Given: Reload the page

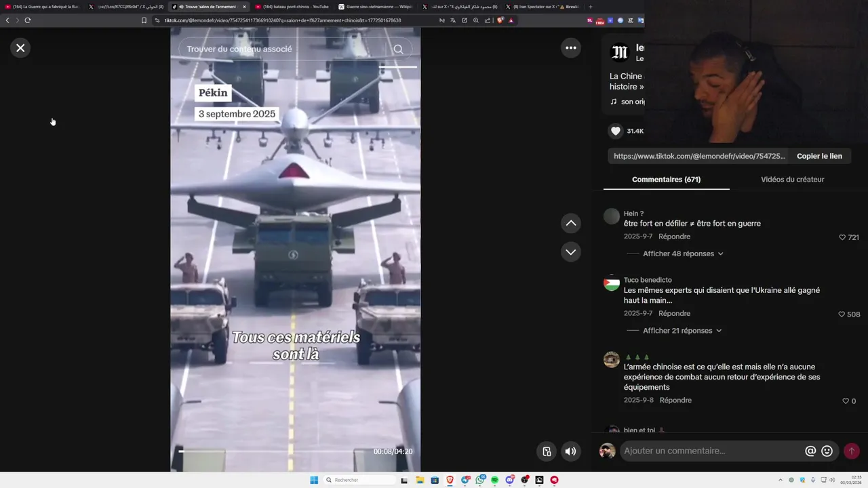Looking at the screenshot, I should (27, 20).
